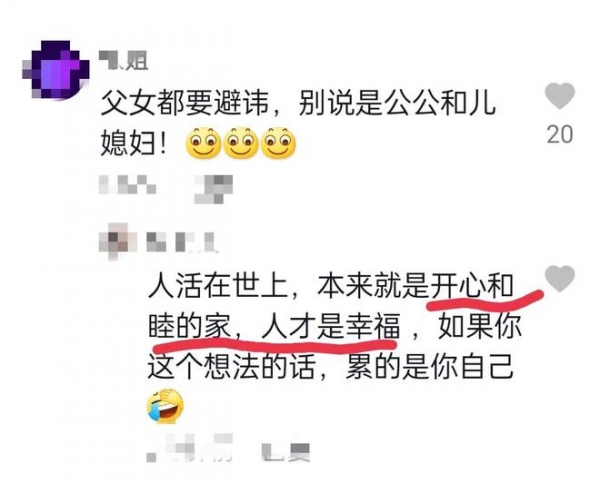Image resolution: width=600 pixels, height=484 pixels.
Task: Tap the blurred reply button under first comment
Action: 214,189
